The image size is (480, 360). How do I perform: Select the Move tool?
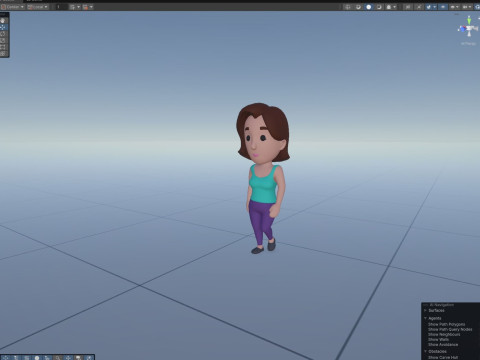click(x=3, y=27)
